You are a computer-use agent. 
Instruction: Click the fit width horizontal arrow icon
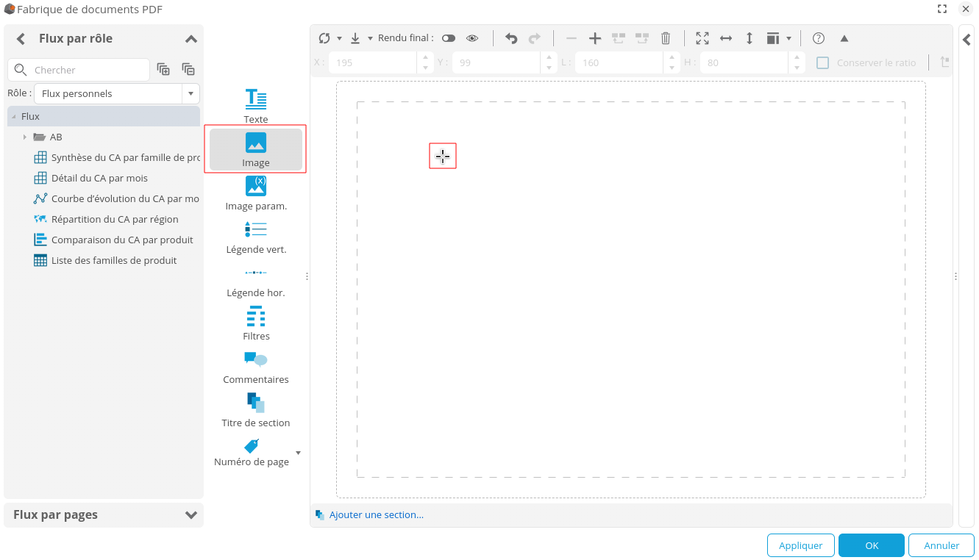point(726,38)
